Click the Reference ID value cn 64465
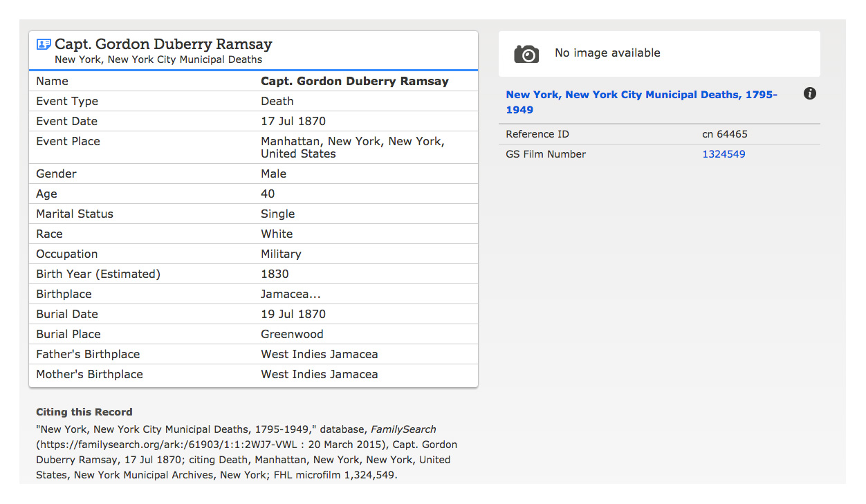The height and width of the screenshot is (504, 866). (724, 134)
